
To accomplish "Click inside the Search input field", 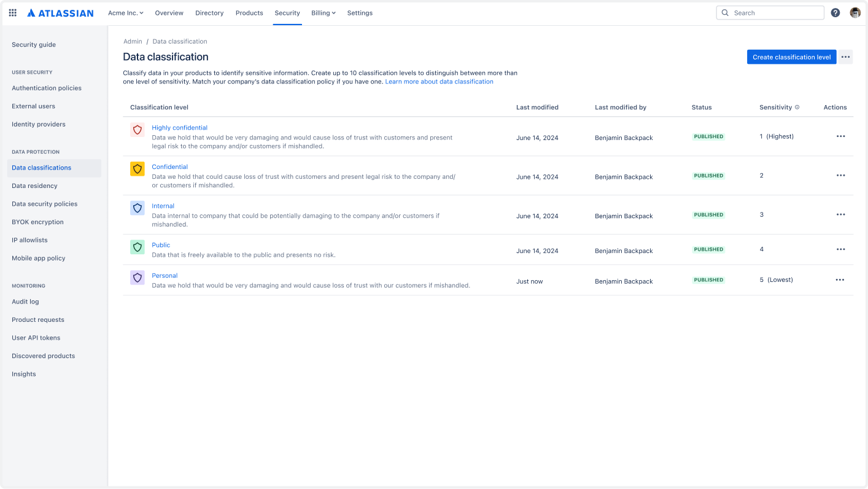I will click(x=770, y=12).
